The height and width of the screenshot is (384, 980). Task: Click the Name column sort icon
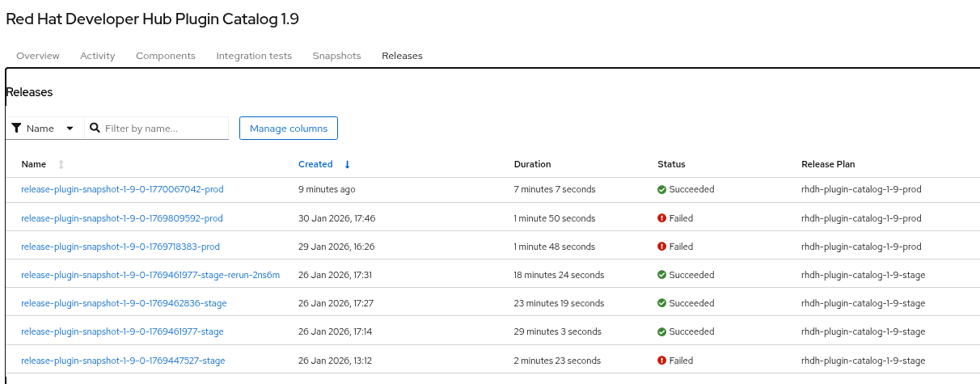[61, 164]
